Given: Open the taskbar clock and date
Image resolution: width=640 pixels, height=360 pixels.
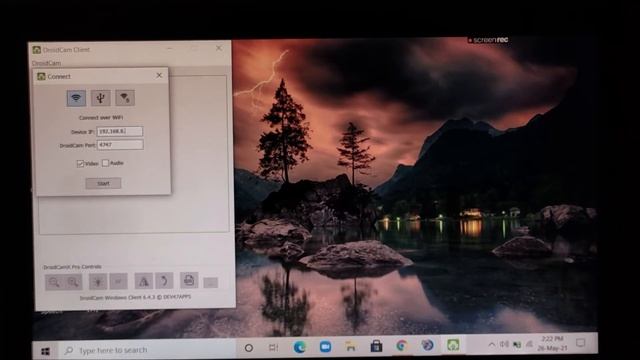Looking at the screenshot, I should click(552, 343).
